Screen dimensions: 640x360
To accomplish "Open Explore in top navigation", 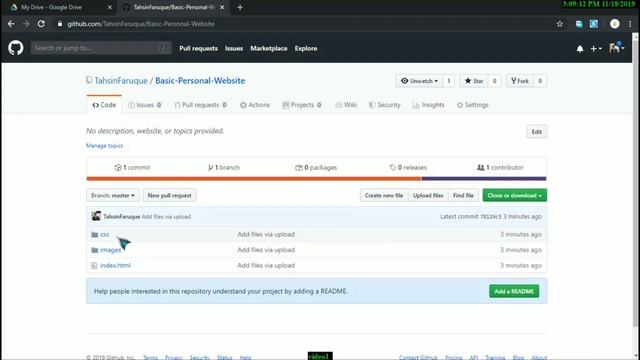I will click(306, 48).
